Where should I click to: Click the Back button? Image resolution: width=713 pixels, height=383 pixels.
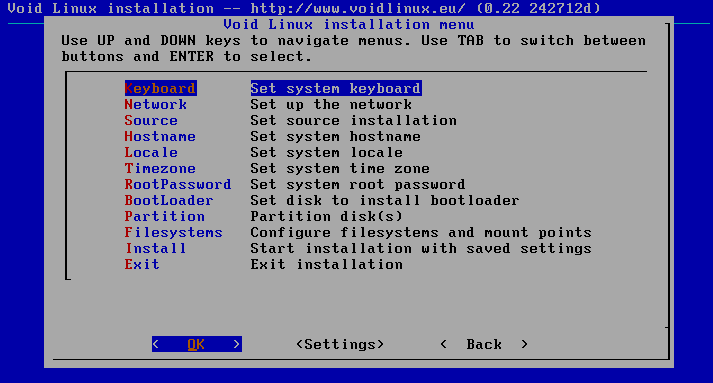(484, 344)
